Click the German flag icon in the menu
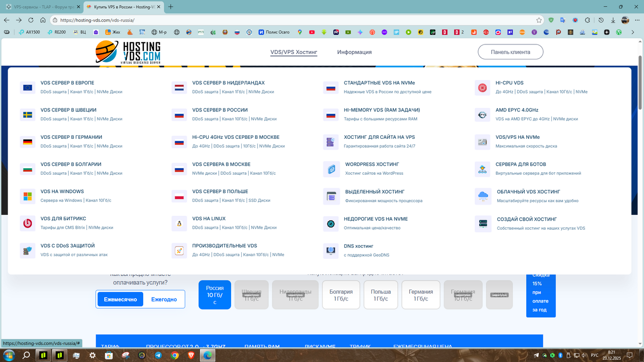Screen dimensions: 644x362 coord(27,142)
